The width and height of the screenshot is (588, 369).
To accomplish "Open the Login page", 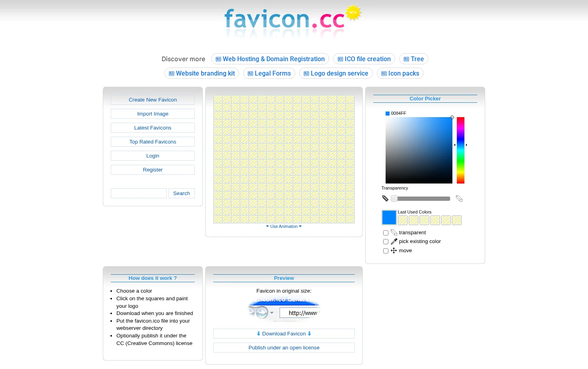I will (153, 156).
